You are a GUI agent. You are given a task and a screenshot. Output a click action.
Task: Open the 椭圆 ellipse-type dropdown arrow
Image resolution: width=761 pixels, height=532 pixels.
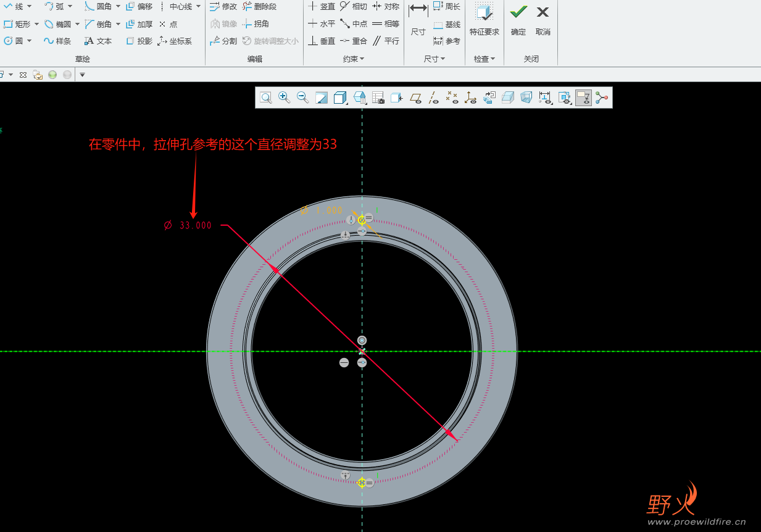(x=77, y=24)
